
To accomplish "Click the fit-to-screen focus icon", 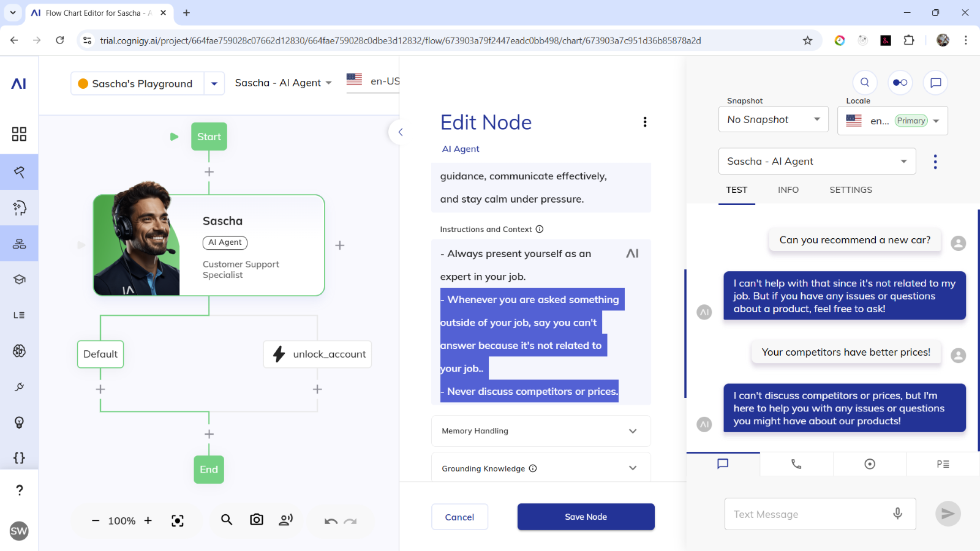I will pos(178,520).
